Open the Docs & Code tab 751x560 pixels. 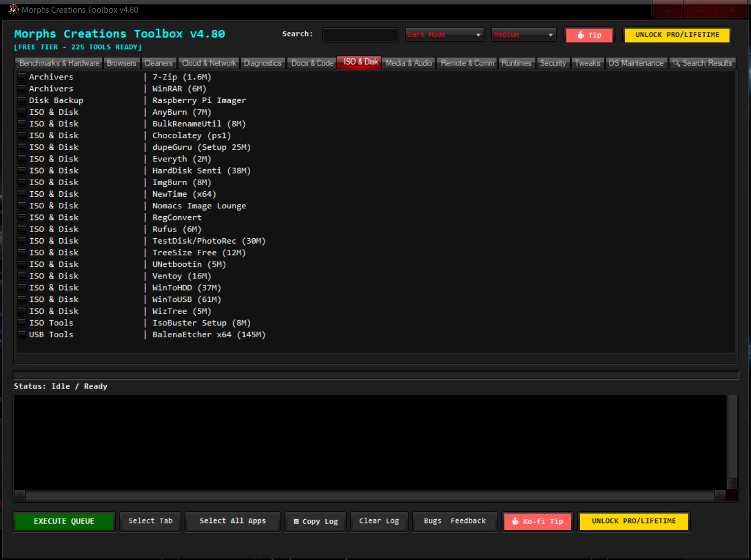312,63
